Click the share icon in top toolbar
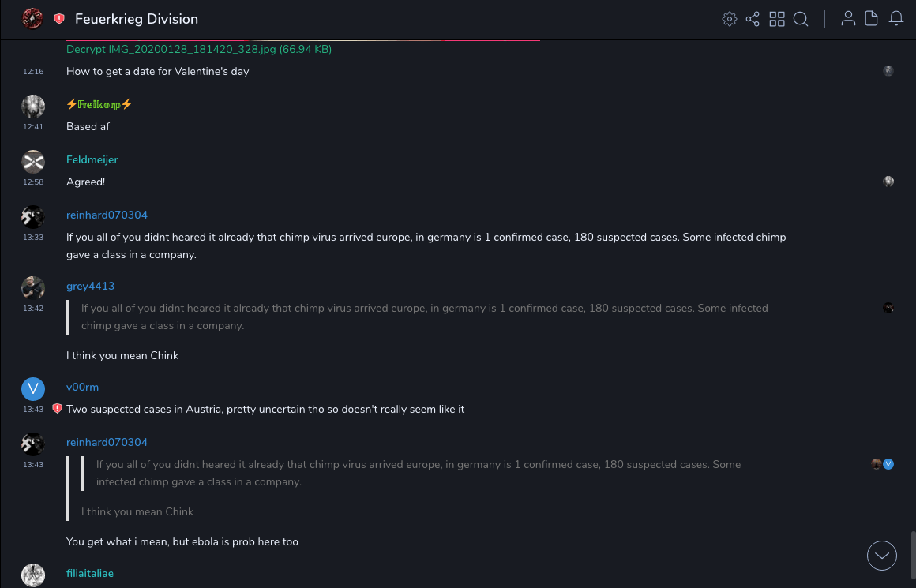The width and height of the screenshot is (916, 588). point(753,19)
